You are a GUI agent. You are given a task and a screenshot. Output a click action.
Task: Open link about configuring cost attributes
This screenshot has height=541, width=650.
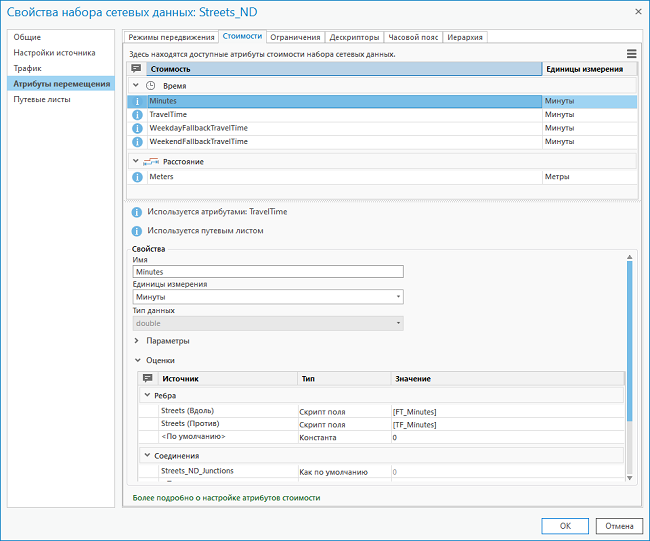coord(226,497)
